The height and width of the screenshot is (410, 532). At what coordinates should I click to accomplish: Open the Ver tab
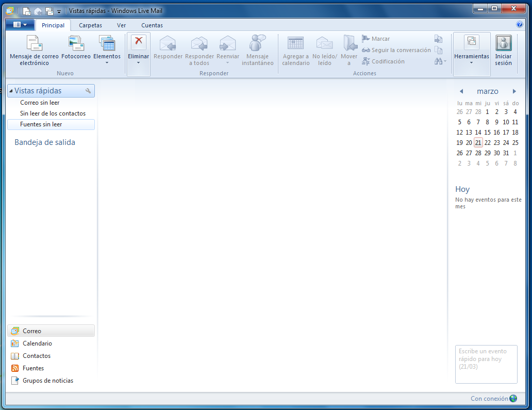click(x=122, y=25)
